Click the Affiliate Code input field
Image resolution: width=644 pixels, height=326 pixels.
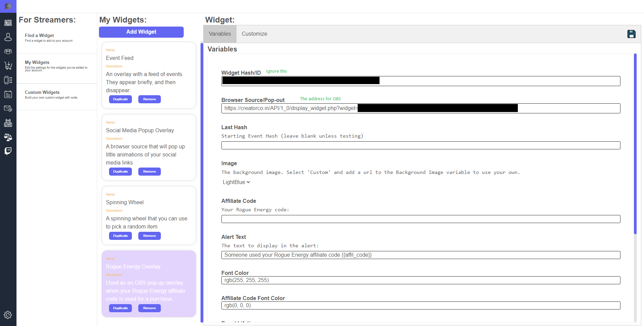point(421,219)
